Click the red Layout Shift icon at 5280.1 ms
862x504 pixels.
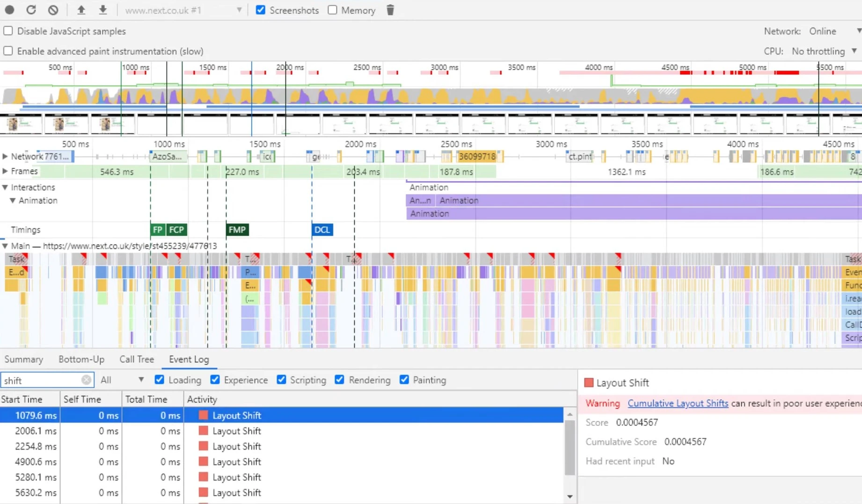pos(203,477)
